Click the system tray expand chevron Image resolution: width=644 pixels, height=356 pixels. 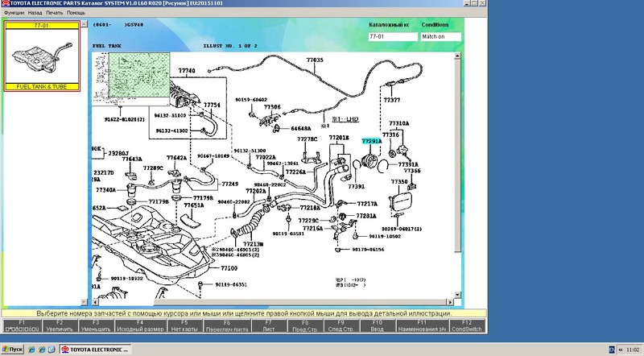[620, 350]
